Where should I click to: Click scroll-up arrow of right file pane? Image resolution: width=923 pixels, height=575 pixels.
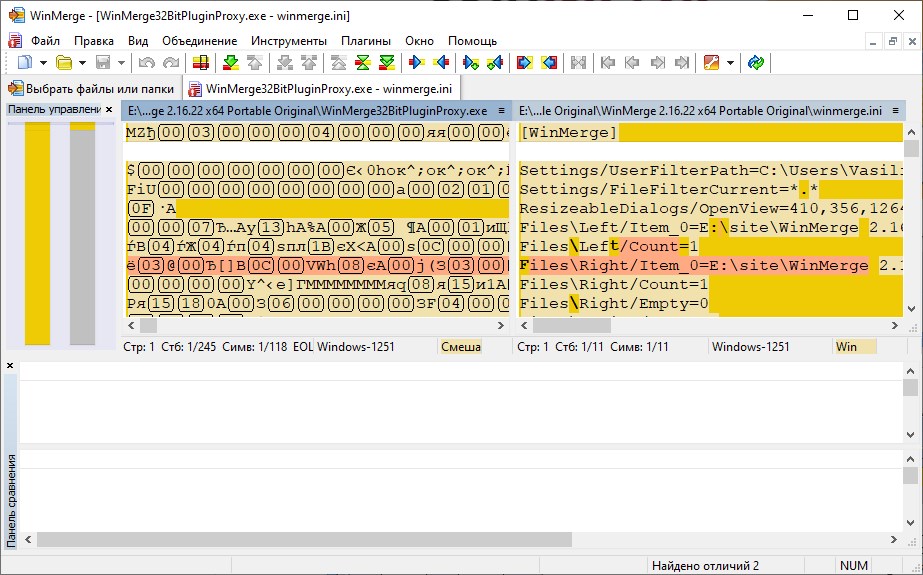tap(911, 132)
